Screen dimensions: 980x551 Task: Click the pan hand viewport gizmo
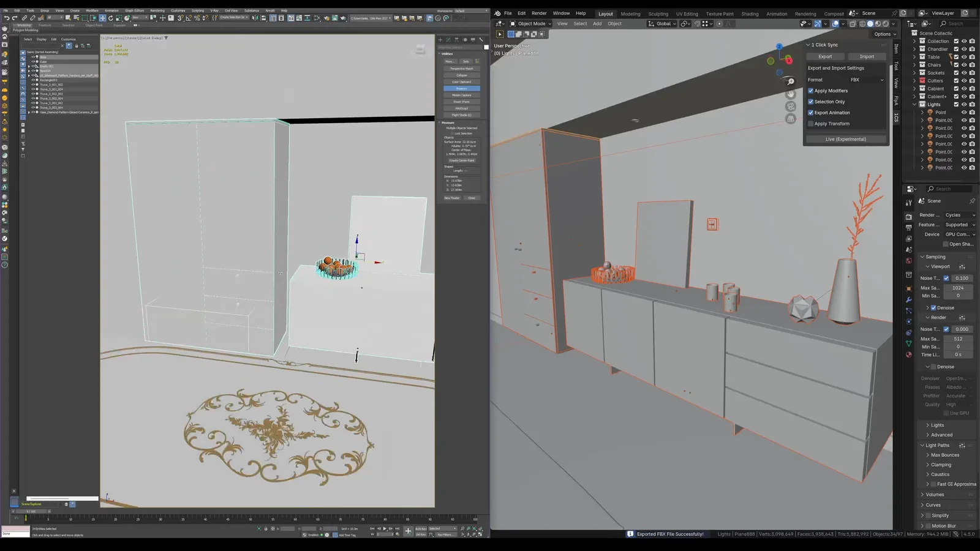coord(791,94)
